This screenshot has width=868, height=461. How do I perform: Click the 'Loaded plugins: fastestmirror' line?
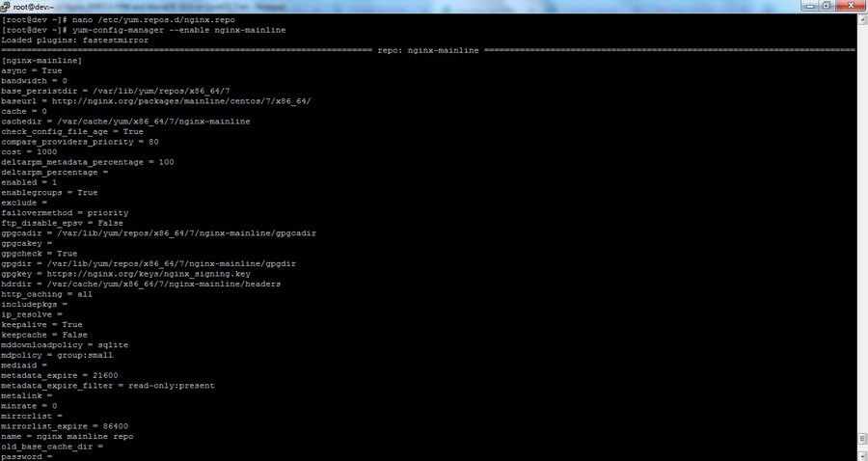[74, 41]
